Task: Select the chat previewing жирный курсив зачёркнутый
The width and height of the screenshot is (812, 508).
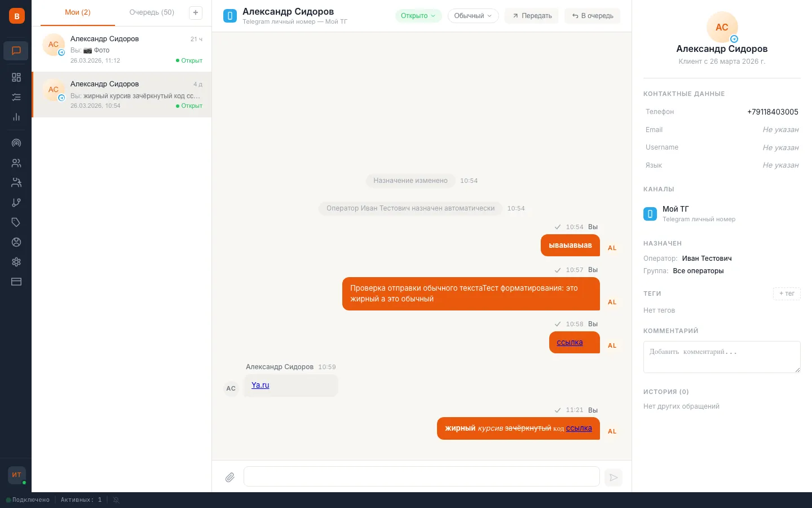Action: (x=122, y=94)
